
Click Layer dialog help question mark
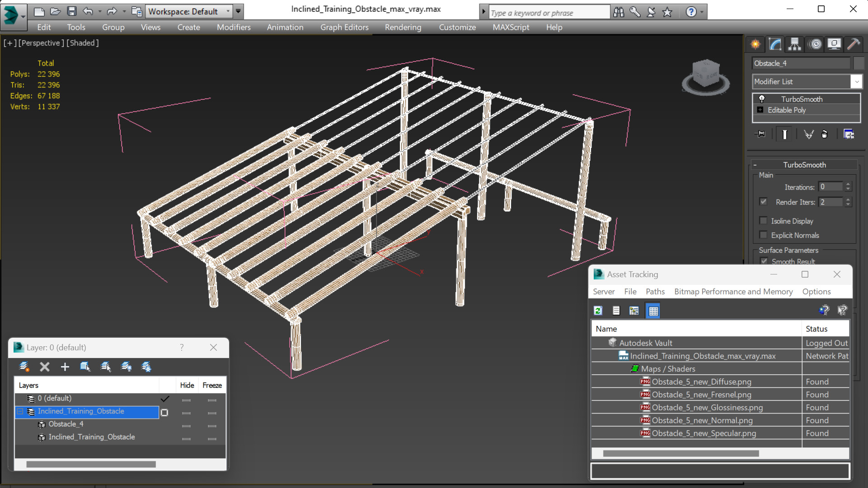[182, 347]
